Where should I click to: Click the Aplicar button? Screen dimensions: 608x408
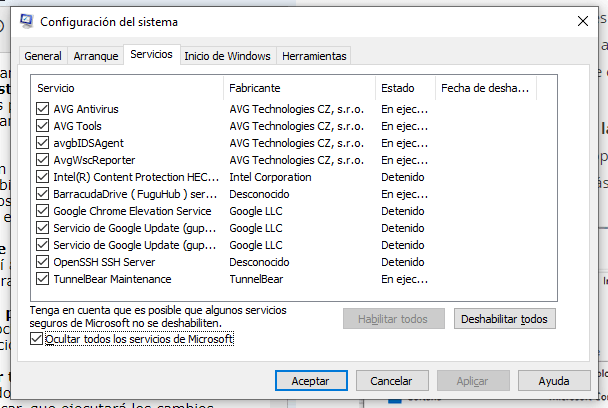(x=473, y=381)
